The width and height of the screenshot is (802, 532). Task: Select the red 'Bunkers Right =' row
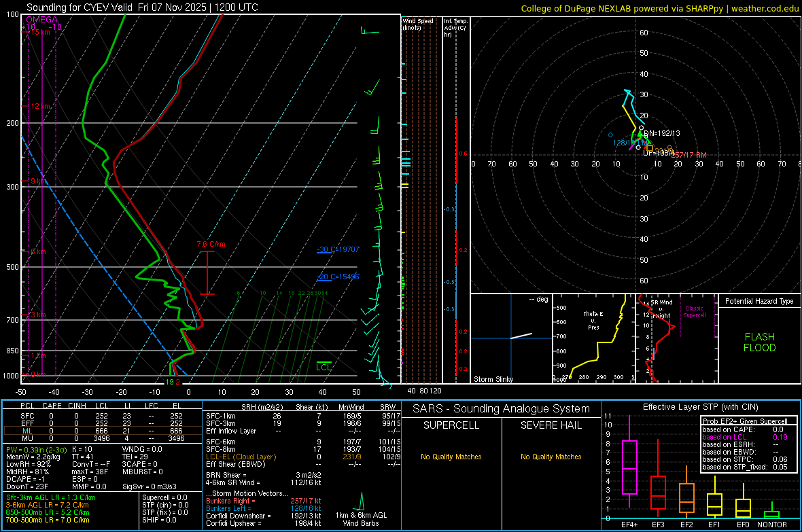264,501
